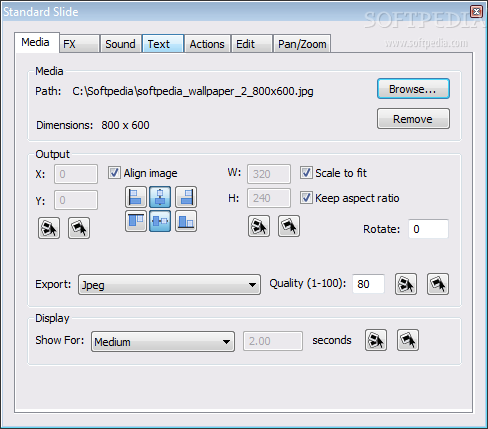Click multiple-slides apply icon beside Quality field

[x=406, y=284]
